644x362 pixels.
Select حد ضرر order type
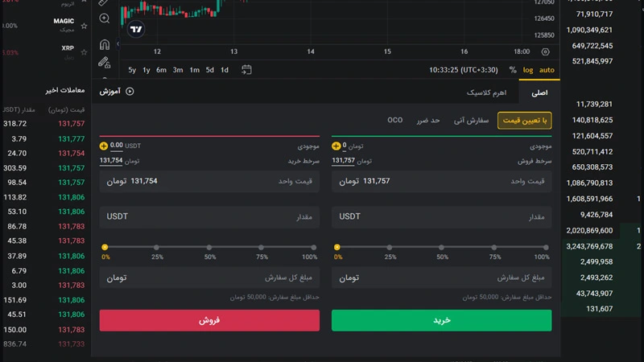428,120
